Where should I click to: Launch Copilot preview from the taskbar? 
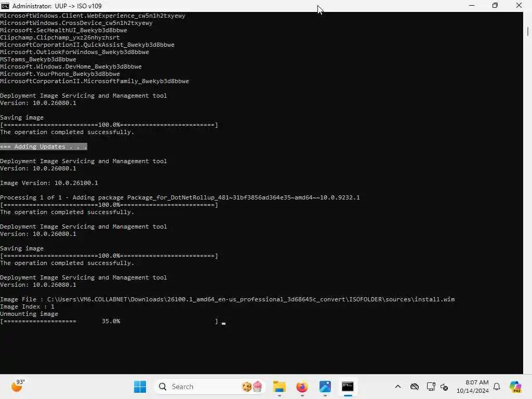tap(515, 387)
